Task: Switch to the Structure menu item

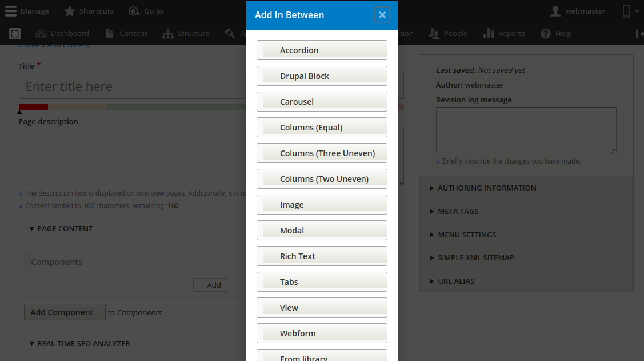Action: (x=193, y=33)
